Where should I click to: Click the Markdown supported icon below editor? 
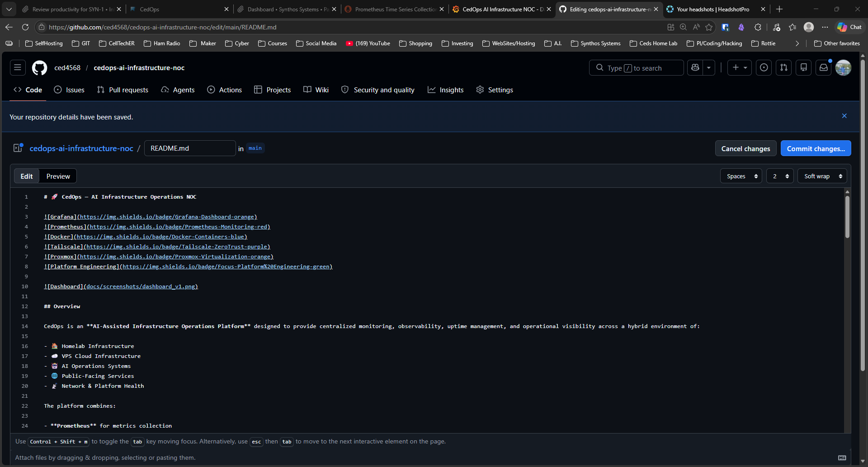(842, 457)
